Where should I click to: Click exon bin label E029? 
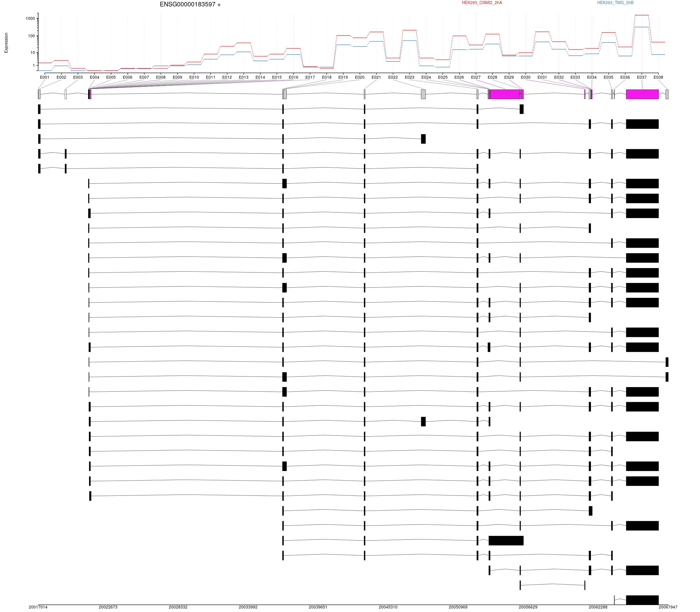[x=509, y=78]
